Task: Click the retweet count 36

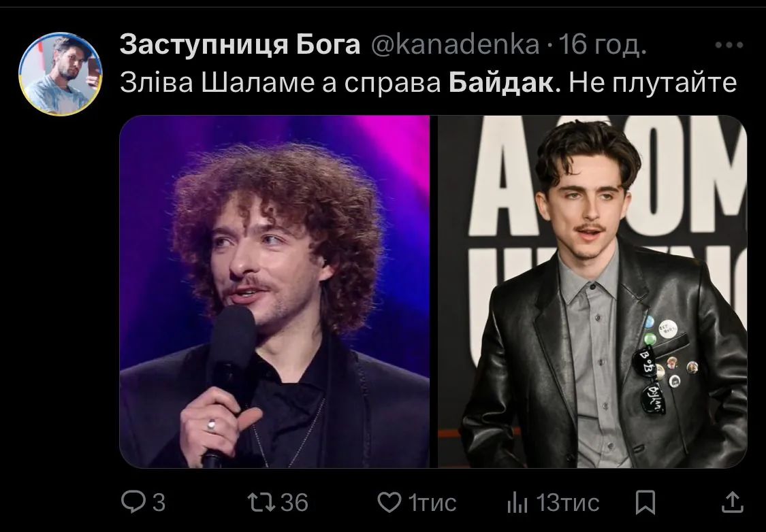Action: (294, 502)
